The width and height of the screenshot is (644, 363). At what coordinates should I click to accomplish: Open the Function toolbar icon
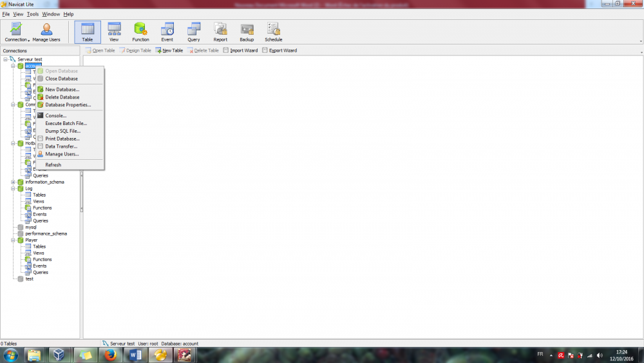click(140, 32)
